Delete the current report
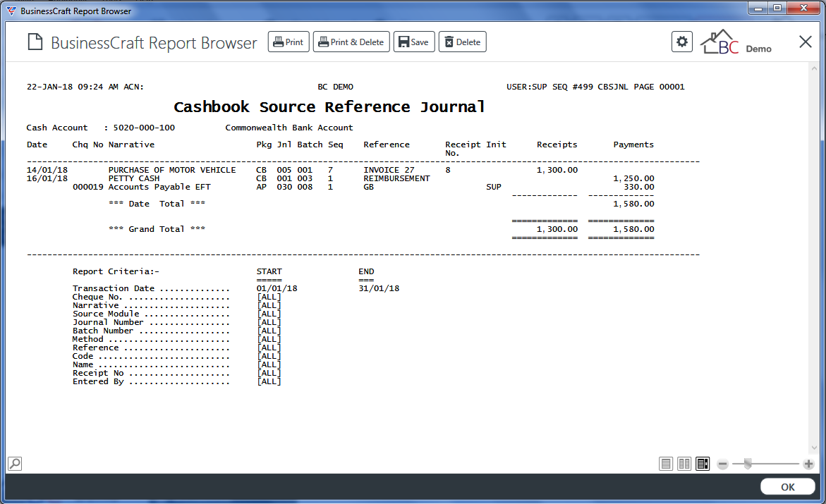 [463, 42]
